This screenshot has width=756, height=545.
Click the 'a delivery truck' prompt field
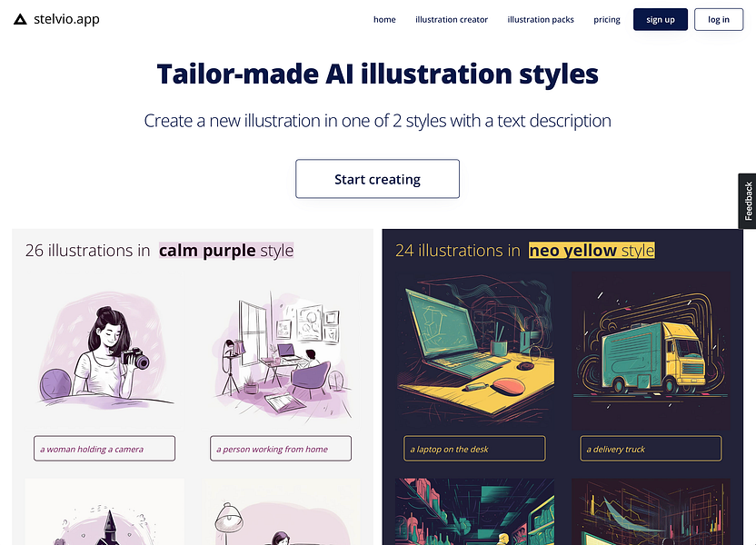pos(651,449)
